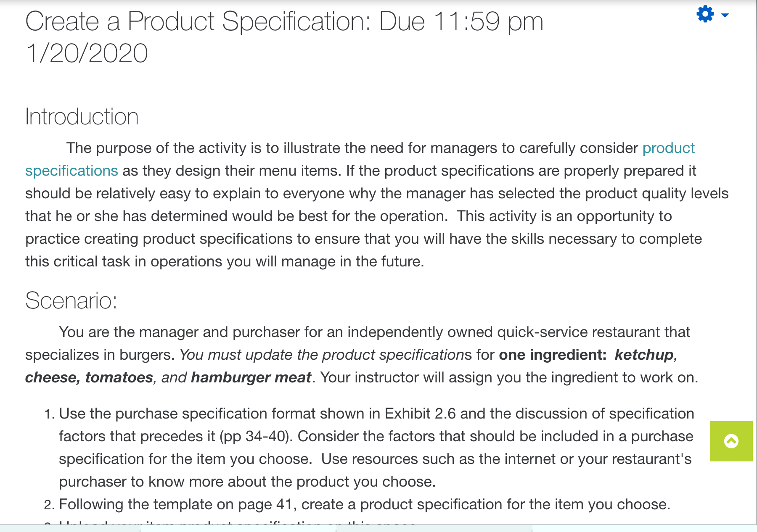Click the green scroll-to-top arrow button

[731, 441]
